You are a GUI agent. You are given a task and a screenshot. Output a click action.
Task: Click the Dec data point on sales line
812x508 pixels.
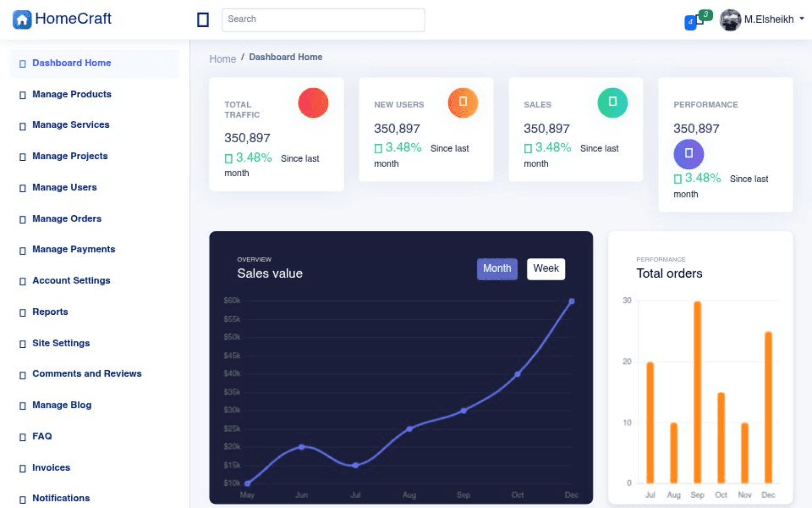(572, 301)
